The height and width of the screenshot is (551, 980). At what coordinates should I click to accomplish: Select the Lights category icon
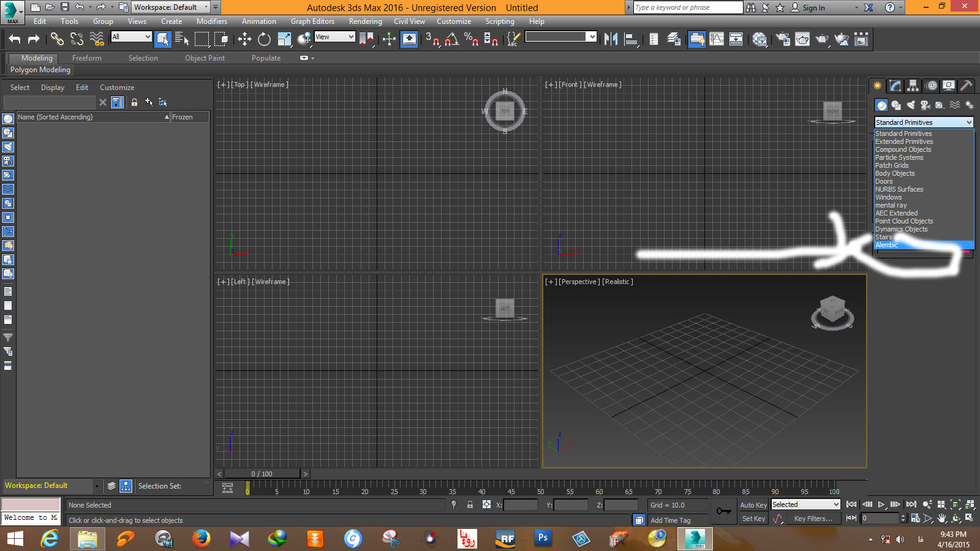911,105
